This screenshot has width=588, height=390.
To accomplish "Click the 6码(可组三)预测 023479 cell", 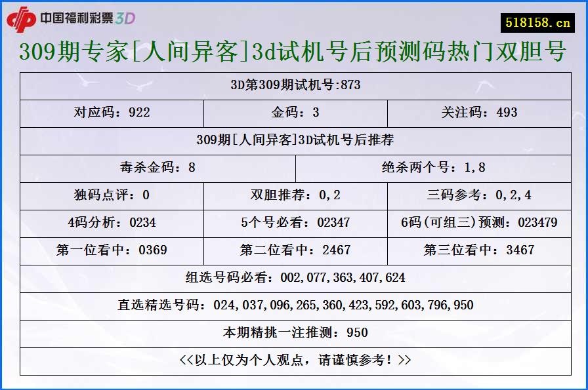I will (479, 223).
